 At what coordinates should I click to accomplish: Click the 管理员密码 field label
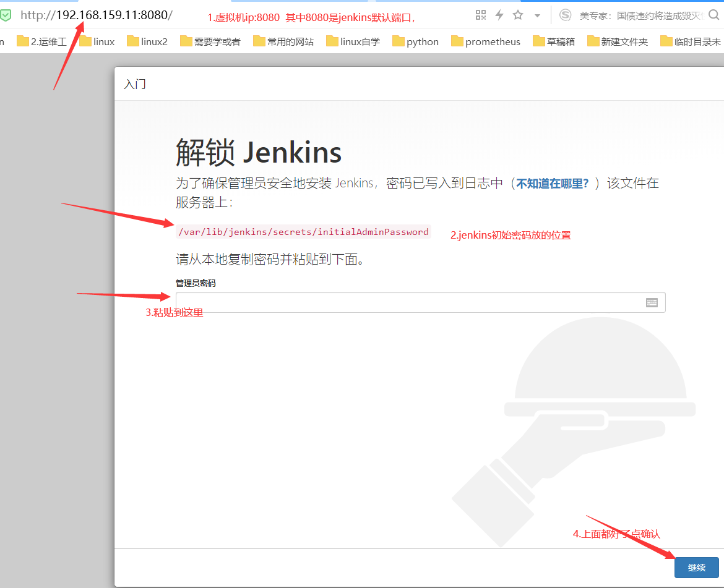pyautogui.click(x=196, y=283)
